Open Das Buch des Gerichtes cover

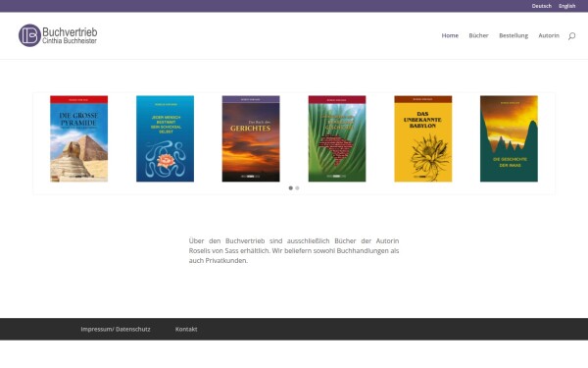pos(251,138)
